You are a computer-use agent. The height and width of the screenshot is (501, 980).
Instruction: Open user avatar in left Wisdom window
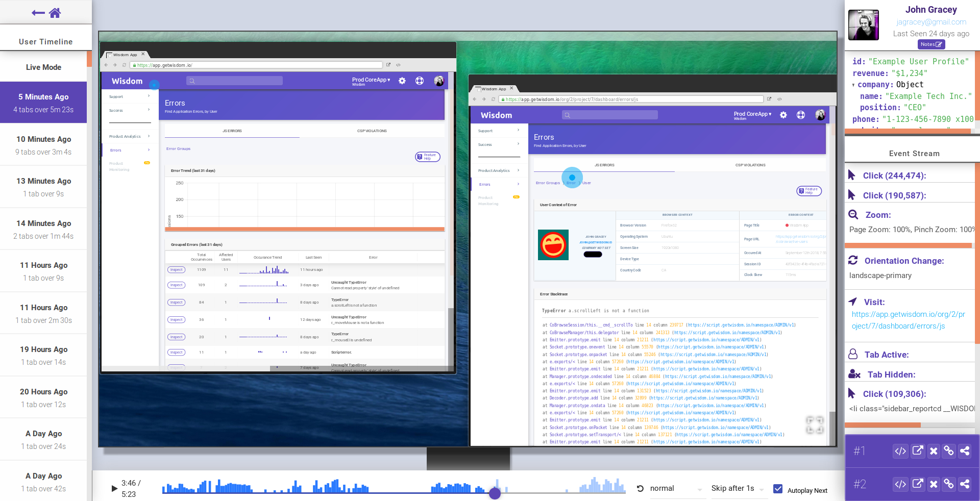click(x=439, y=81)
